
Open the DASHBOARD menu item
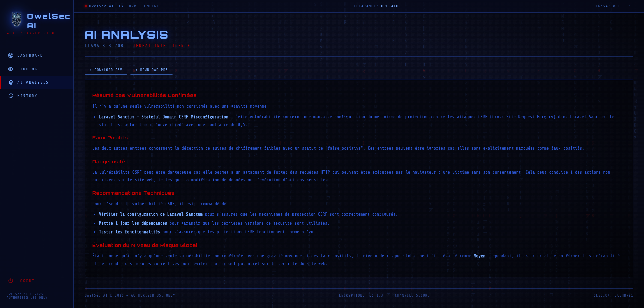(x=37, y=55)
